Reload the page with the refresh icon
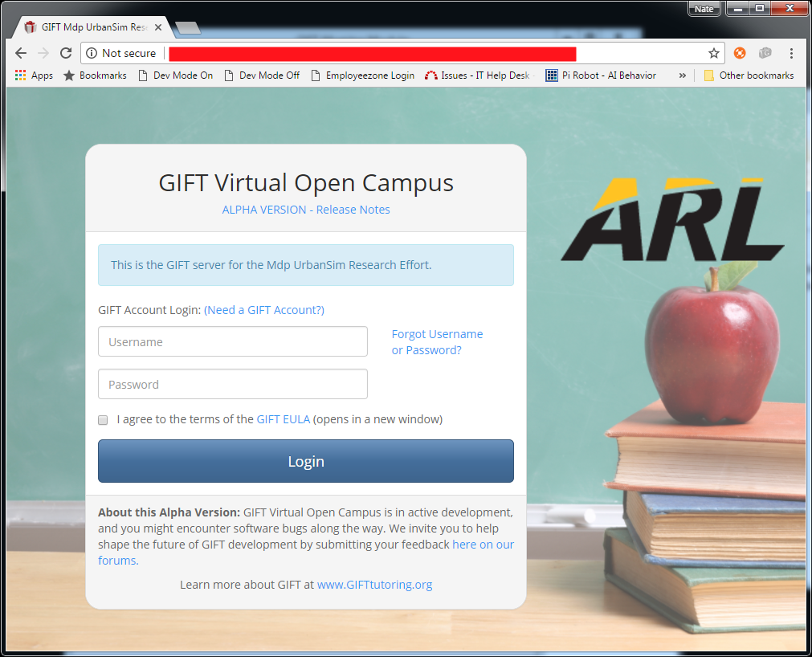 (66, 53)
